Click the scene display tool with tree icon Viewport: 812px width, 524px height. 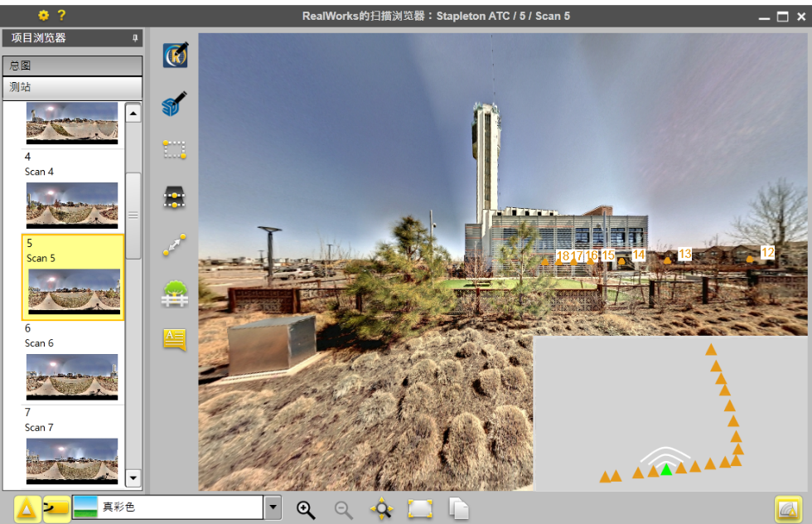[x=175, y=293]
